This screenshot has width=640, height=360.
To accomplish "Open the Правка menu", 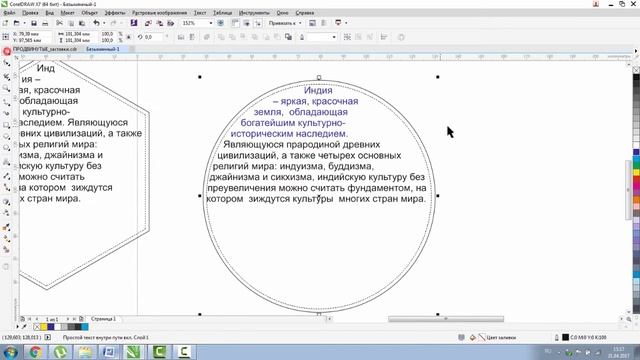I will click(x=30, y=13).
